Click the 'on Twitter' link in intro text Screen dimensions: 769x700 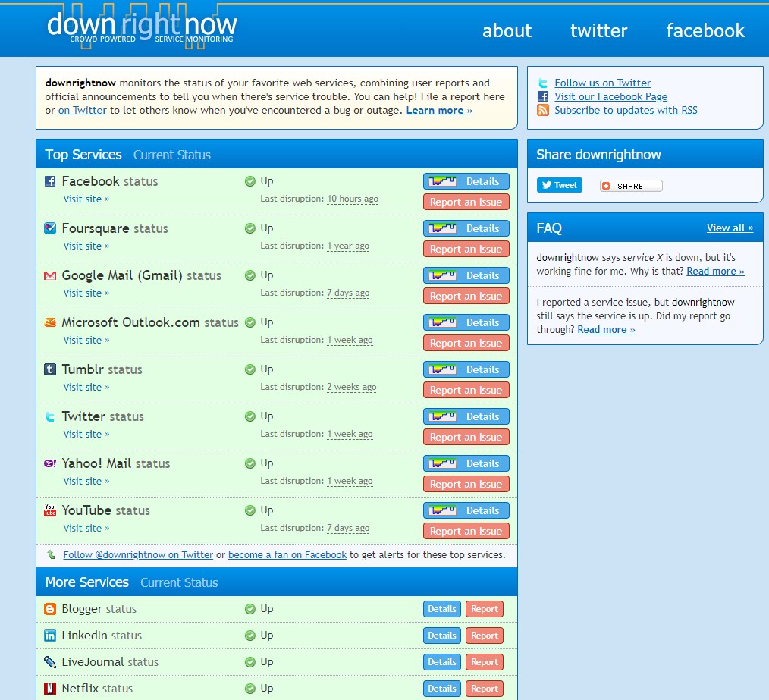pyautogui.click(x=83, y=111)
